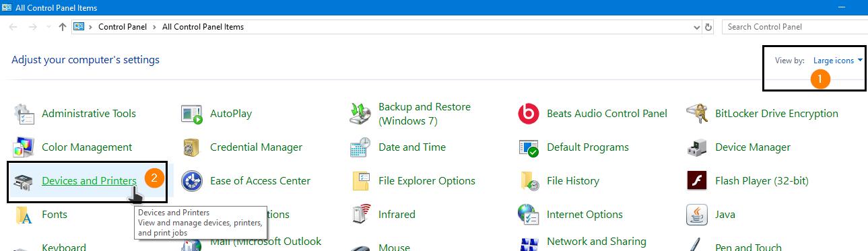Click the Back arrow navigation button
The height and width of the screenshot is (251, 868).
[13, 27]
